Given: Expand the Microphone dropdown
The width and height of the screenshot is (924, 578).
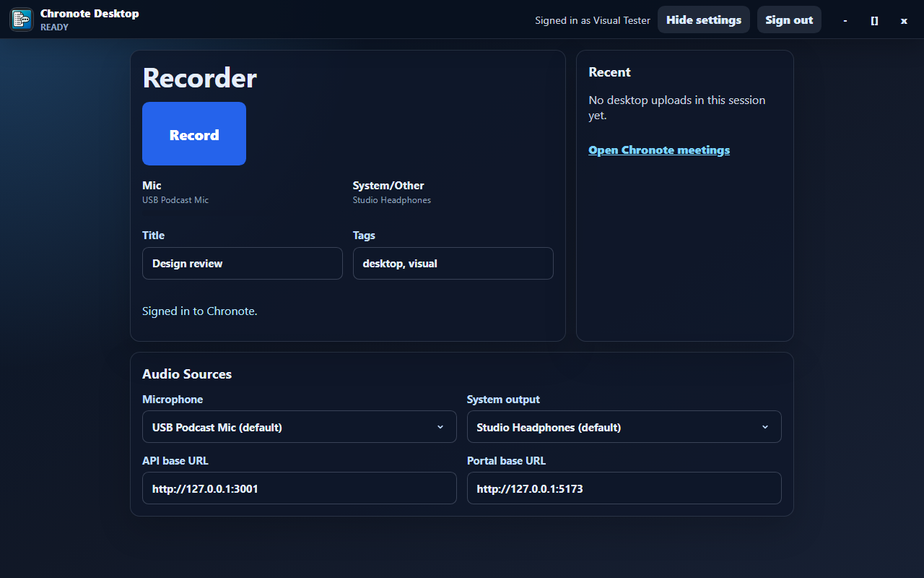Looking at the screenshot, I should [300, 427].
